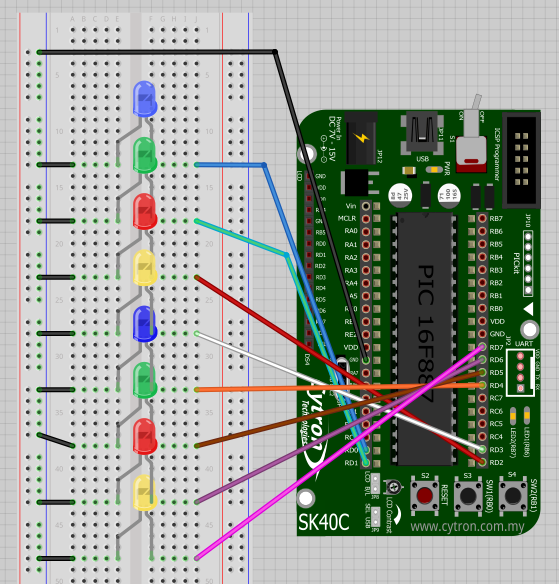Click the red RESET button S2

[x=425, y=495]
